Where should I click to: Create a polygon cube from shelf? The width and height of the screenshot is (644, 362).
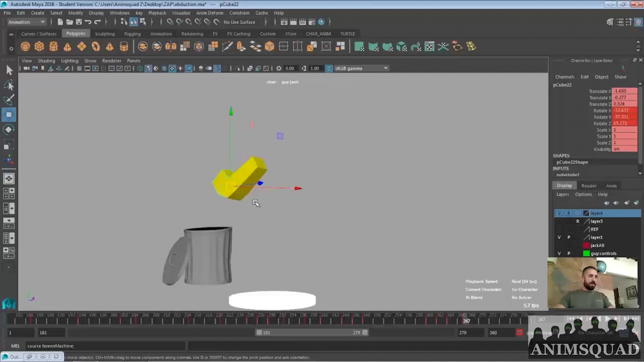[39, 47]
